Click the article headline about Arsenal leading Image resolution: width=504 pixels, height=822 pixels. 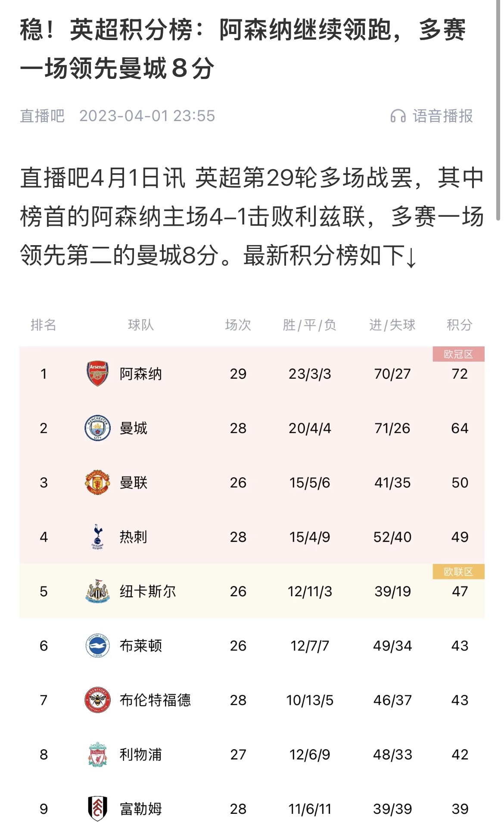[246, 47]
